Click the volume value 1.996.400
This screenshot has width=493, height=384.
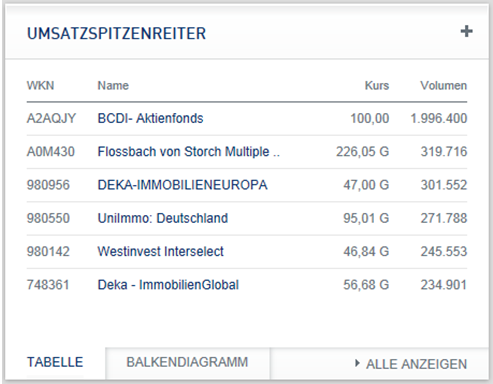point(439,118)
